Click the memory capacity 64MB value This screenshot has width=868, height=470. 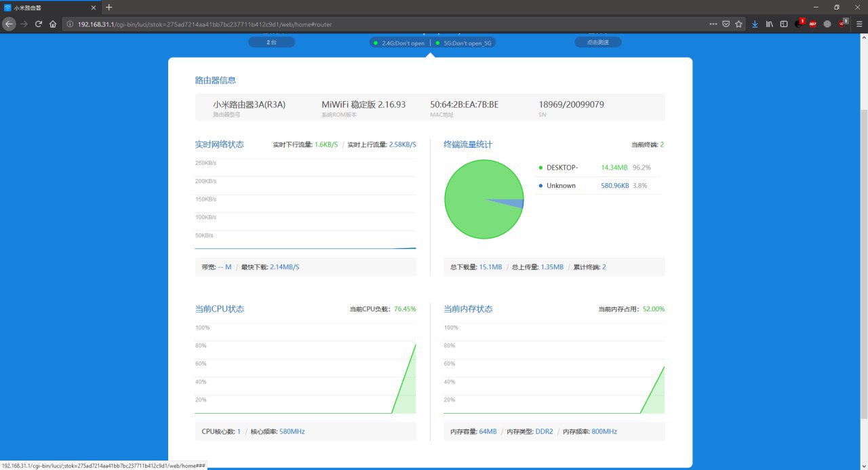tap(488, 431)
